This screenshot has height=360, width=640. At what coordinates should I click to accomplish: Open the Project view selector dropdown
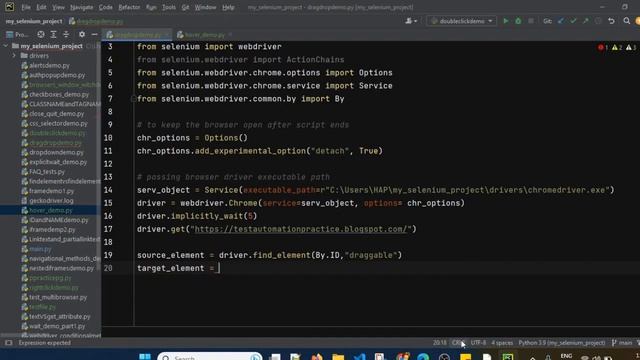click(17, 35)
